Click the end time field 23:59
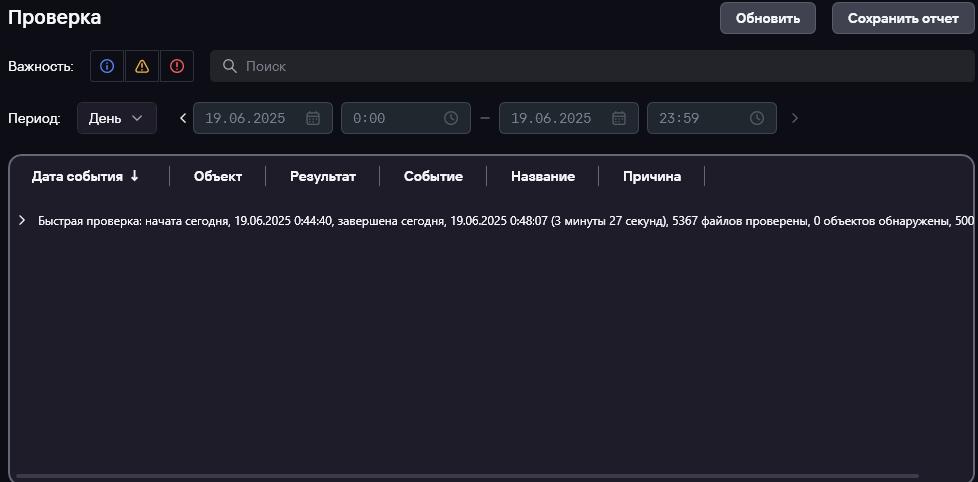Image resolution: width=978 pixels, height=482 pixels. click(x=712, y=118)
